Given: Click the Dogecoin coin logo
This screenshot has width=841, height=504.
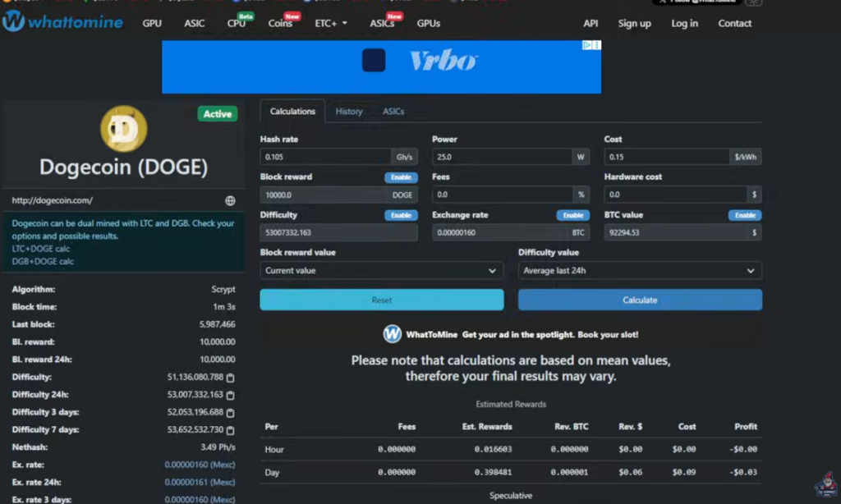Looking at the screenshot, I should (123, 130).
